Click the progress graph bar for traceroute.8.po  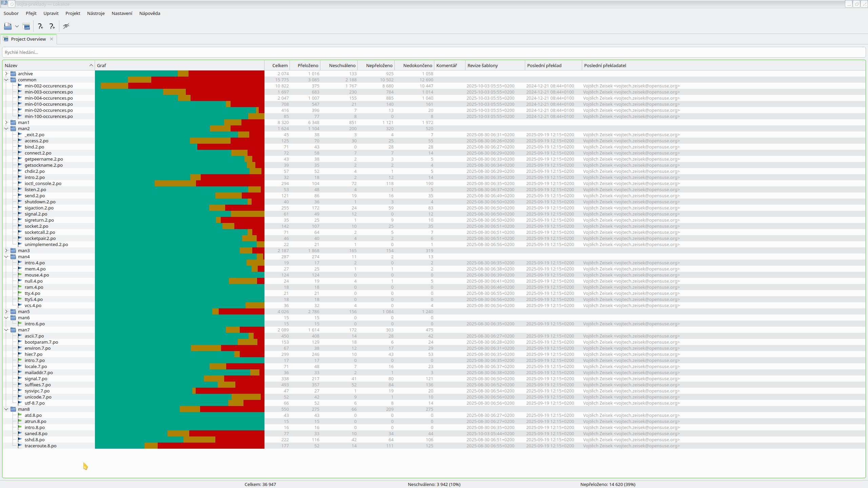[179, 446]
